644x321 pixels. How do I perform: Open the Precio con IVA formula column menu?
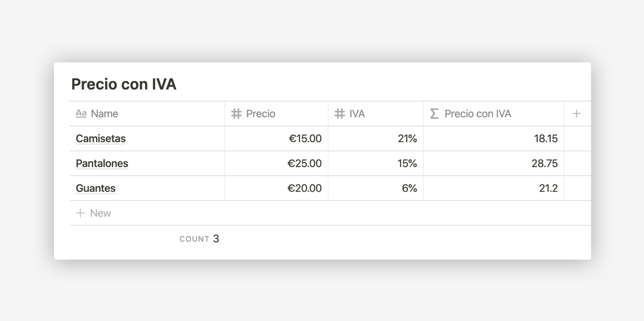coord(478,114)
